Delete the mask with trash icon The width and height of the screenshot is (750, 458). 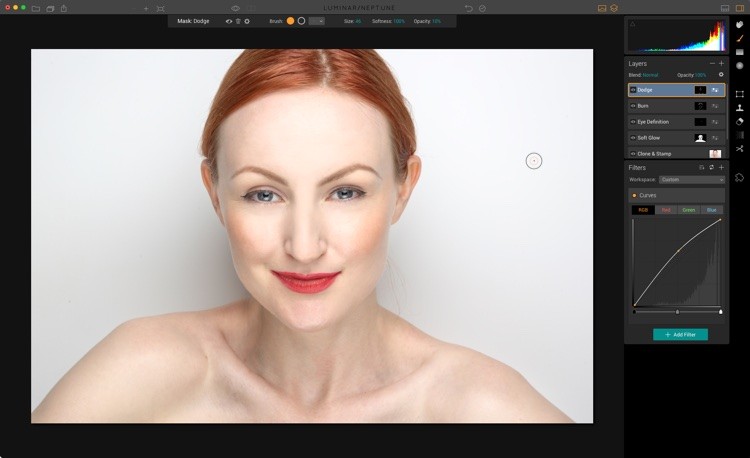238,21
